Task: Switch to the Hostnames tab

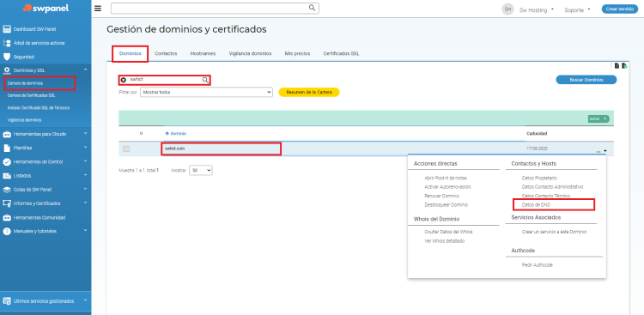Action: tap(203, 54)
